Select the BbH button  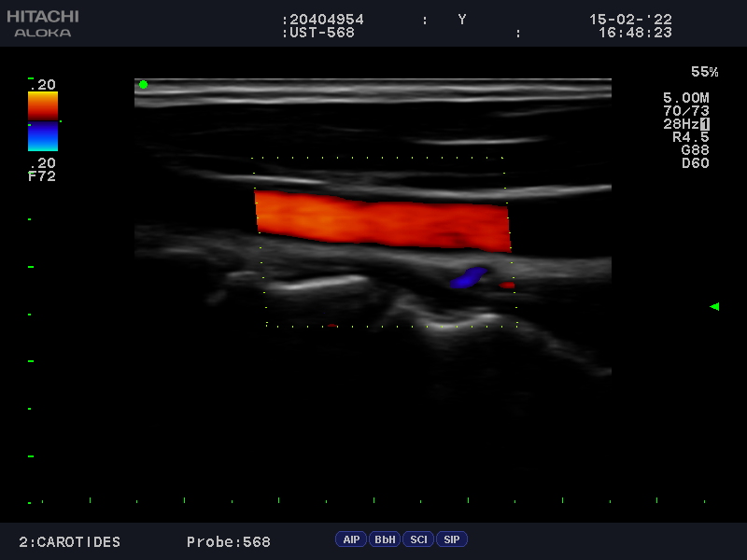point(384,539)
